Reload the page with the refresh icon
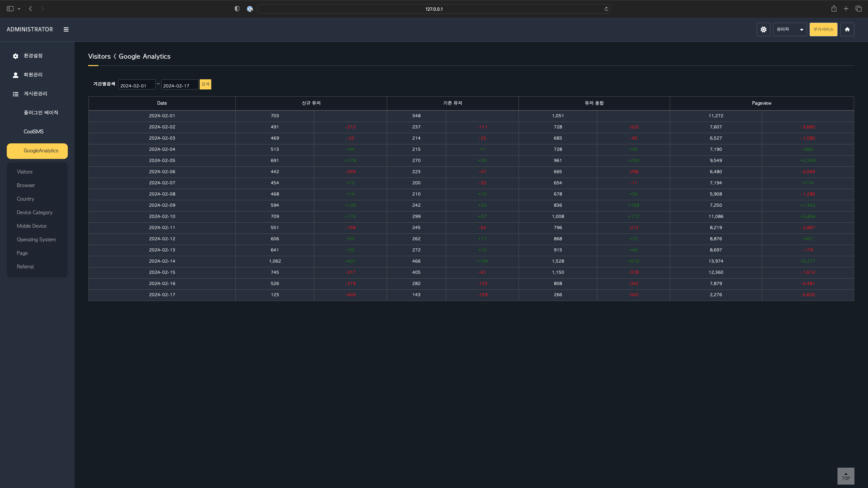This screenshot has width=868, height=488. 606,9
